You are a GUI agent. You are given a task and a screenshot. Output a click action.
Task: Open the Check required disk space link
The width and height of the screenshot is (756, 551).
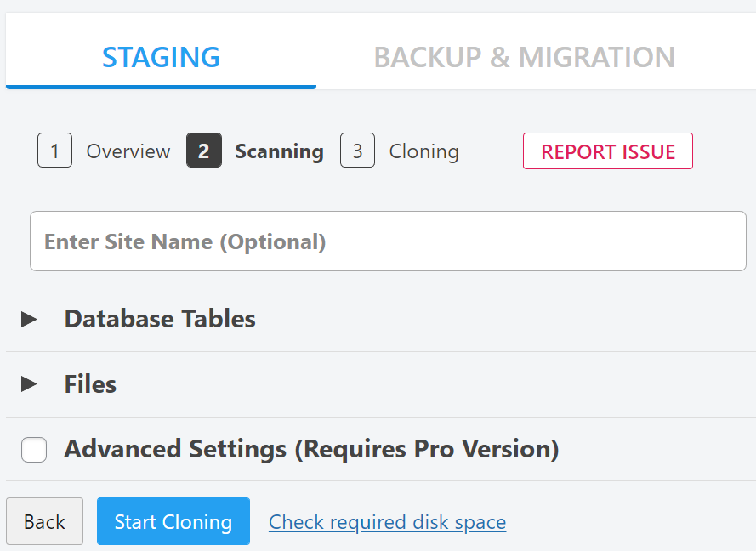coord(387,521)
